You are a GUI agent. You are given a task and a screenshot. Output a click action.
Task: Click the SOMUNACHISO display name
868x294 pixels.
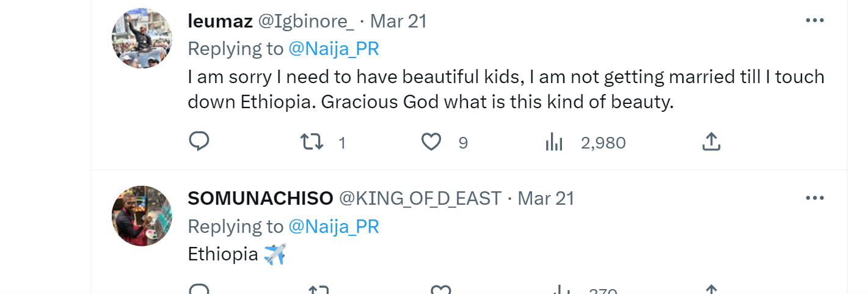point(260,199)
